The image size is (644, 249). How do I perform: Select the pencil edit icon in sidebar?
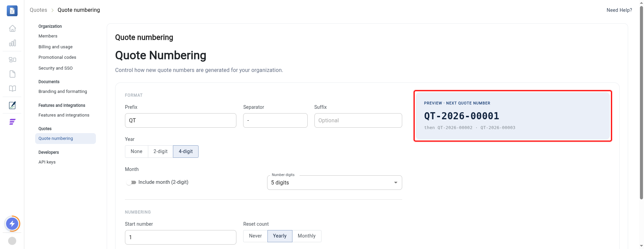(x=12, y=105)
